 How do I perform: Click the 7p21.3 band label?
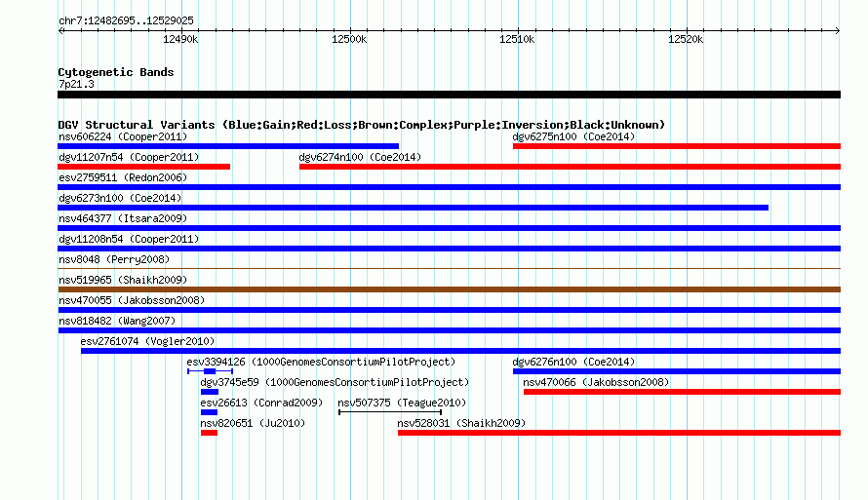point(76,85)
